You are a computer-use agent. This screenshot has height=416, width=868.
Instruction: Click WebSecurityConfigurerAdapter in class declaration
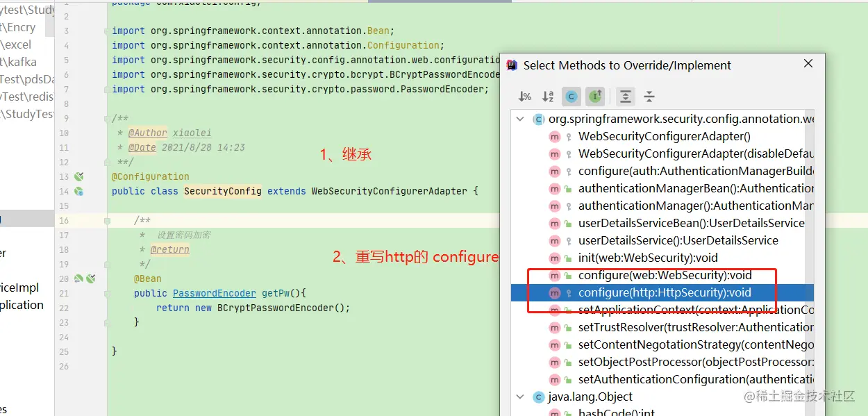pyautogui.click(x=390, y=191)
